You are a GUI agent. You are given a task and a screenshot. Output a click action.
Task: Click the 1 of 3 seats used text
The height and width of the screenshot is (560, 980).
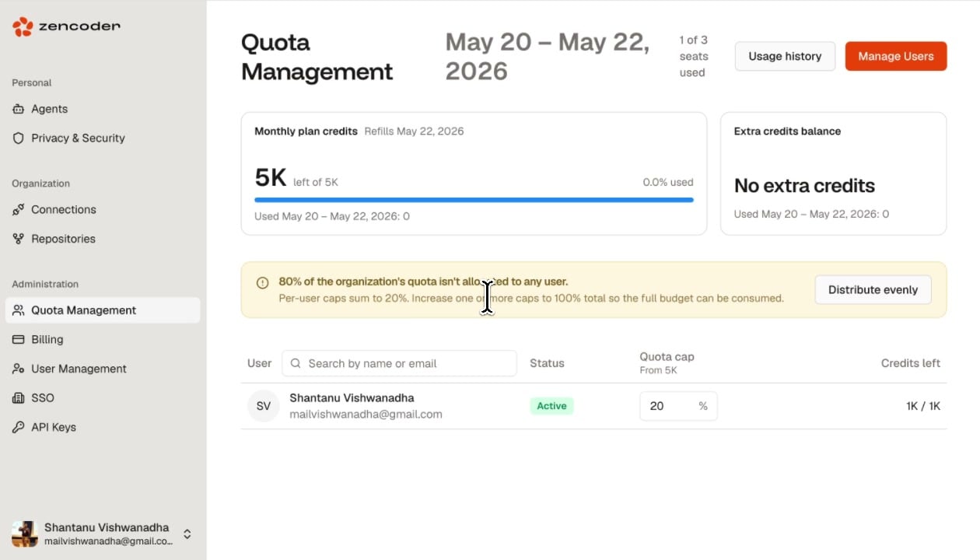694,56
